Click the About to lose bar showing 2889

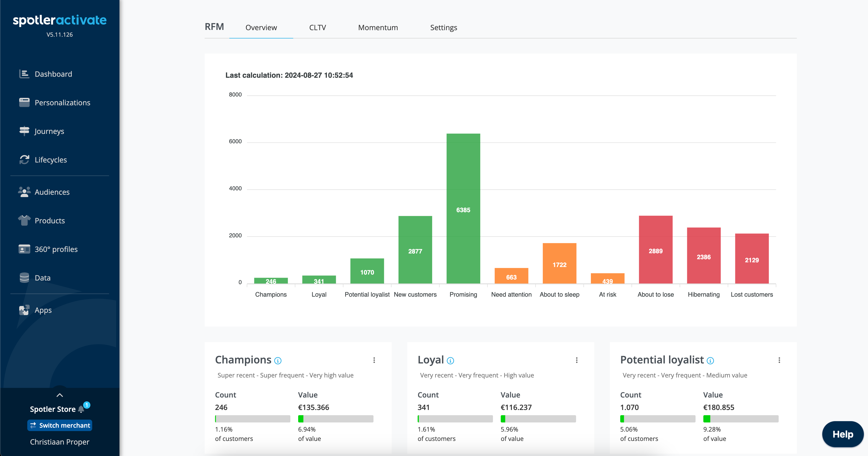656,250
